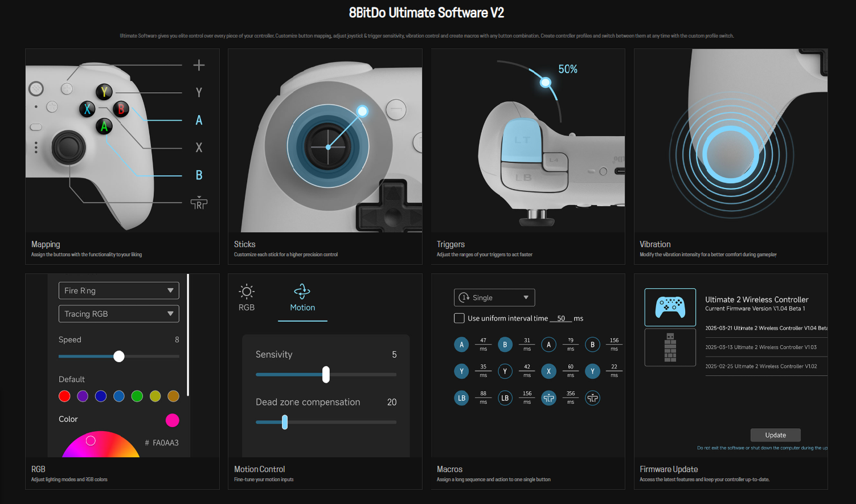
Task: Select the outlined Y step before 42 ms
Action: (x=505, y=371)
